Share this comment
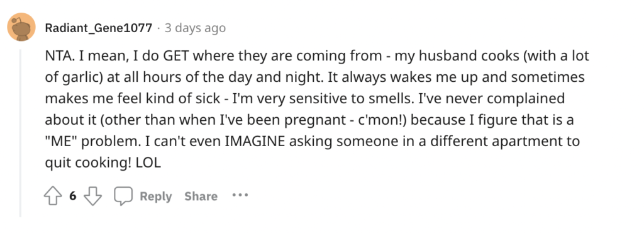 [x=201, y=196]
